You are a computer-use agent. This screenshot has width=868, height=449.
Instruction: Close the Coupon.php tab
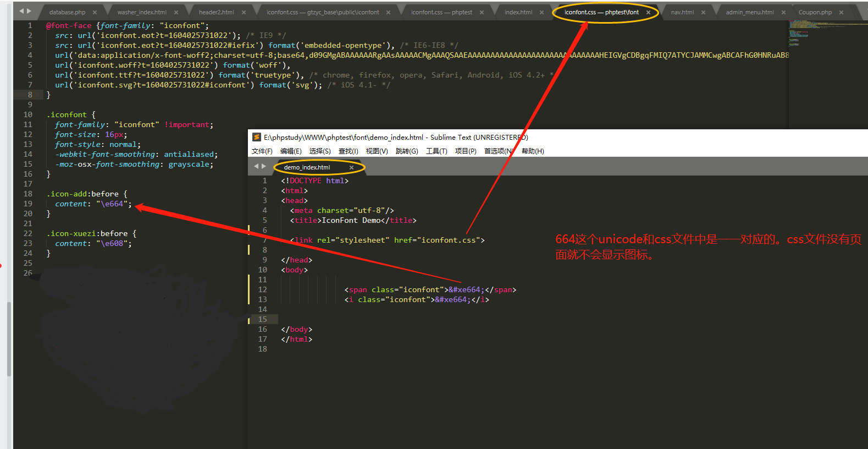pyautogui.click(x=841, y=12)
